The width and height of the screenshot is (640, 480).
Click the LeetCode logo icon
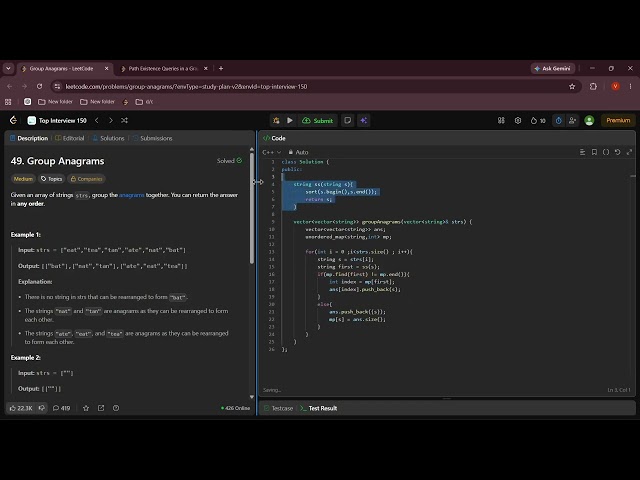point(13,120)
